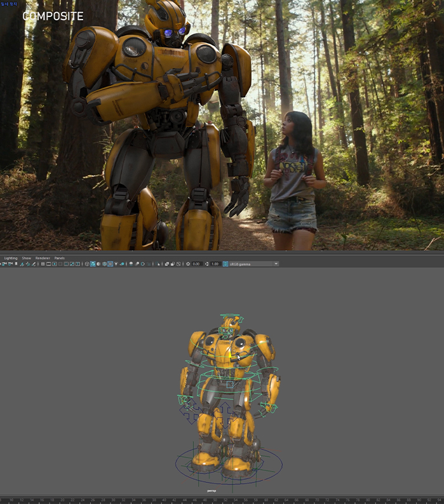The width and height of the screenshot is (444, 504).
Task: Click the Gamma reset icon
Action: pos(206,264)
